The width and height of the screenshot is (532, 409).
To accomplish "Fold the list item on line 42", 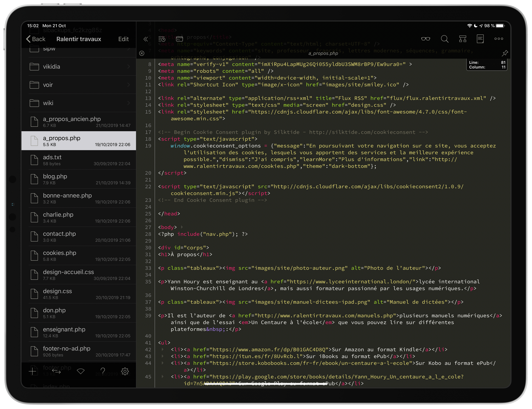I will [162, 349].
